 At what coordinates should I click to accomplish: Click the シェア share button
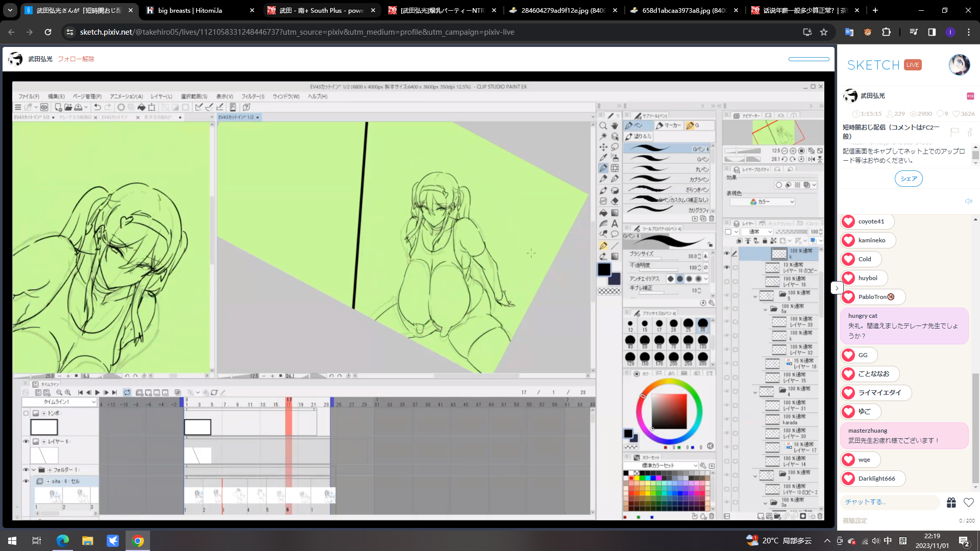(909, 179)
